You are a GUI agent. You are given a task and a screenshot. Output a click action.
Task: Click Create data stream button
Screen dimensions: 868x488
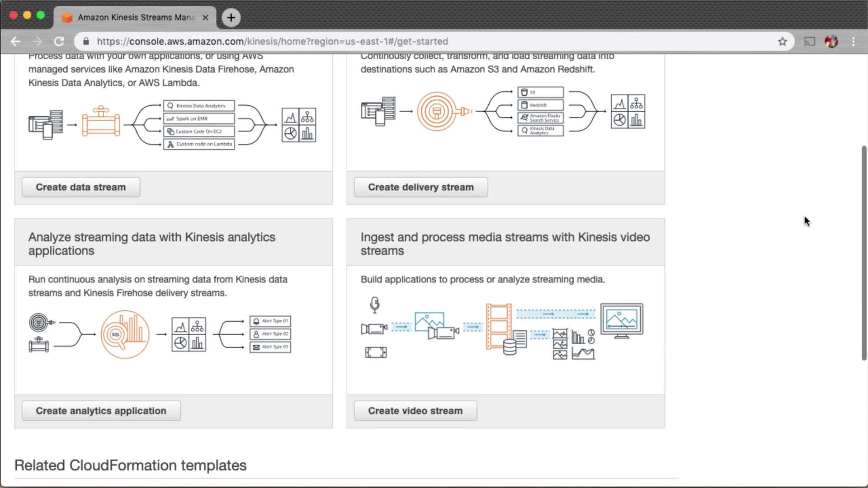pos(81,187)
